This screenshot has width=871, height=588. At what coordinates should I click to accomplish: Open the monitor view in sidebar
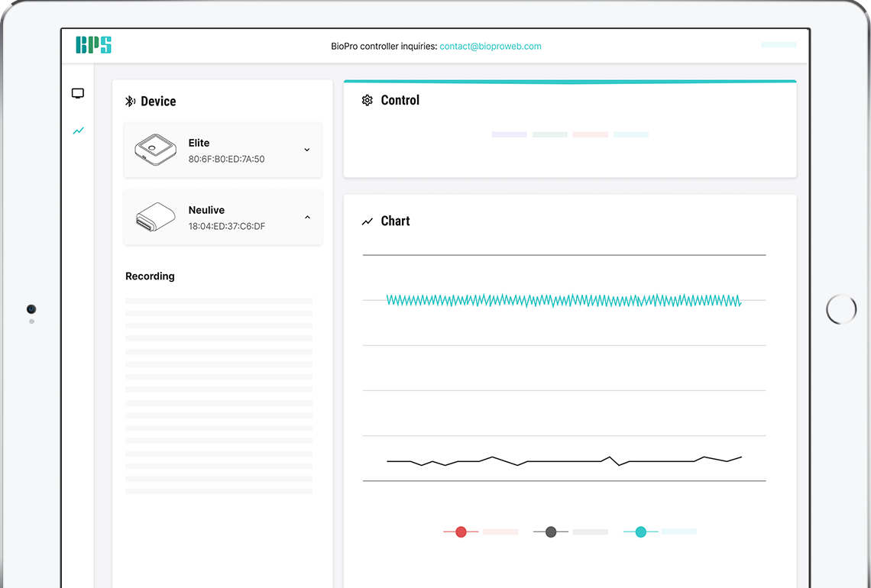78,93
